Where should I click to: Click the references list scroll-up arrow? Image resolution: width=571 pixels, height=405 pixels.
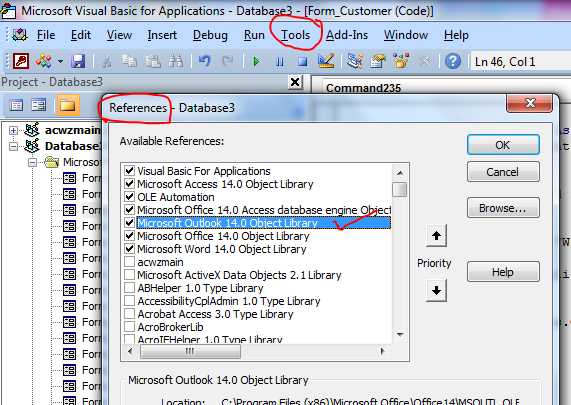(x=400, y=173)
